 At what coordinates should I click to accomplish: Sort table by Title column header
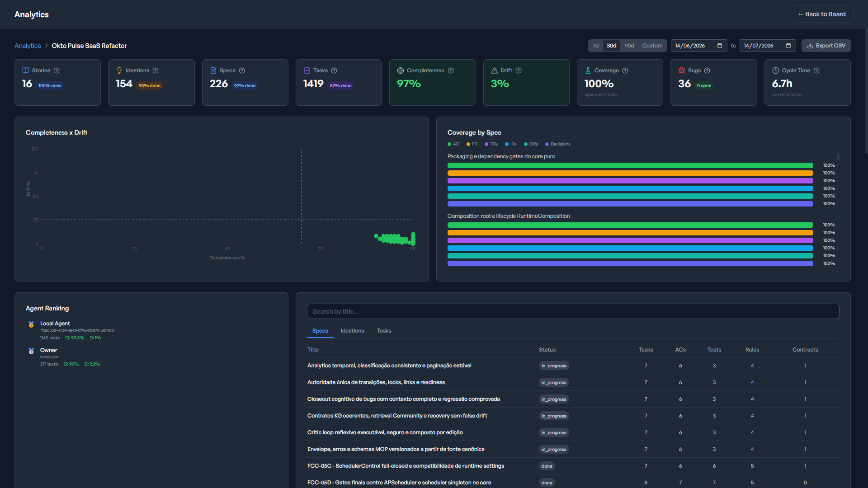(x=313, y=350)
